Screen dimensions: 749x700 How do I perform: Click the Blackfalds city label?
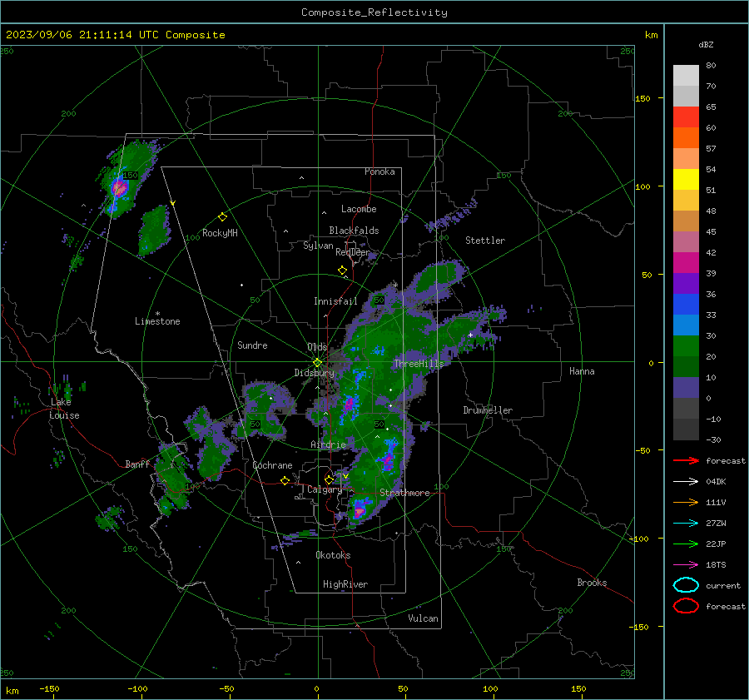coord(354,231)
